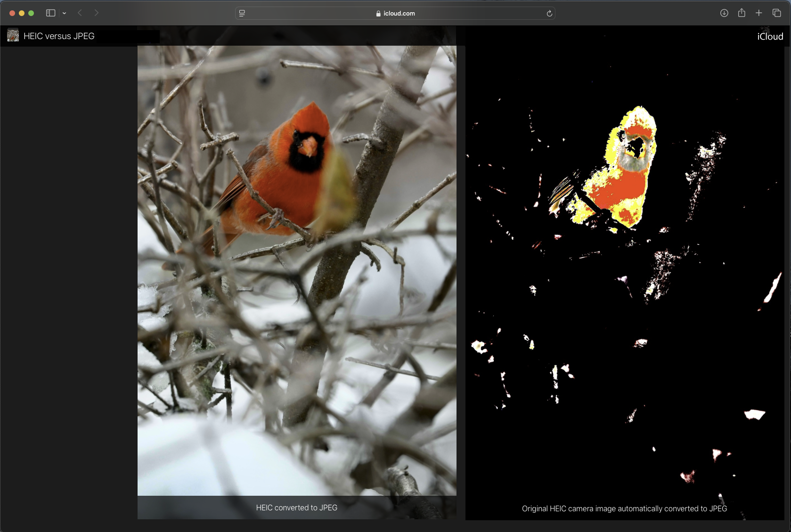Click the 'HEIC converted to JPEG' caption

pyautogui.click(x=297, y=508)
